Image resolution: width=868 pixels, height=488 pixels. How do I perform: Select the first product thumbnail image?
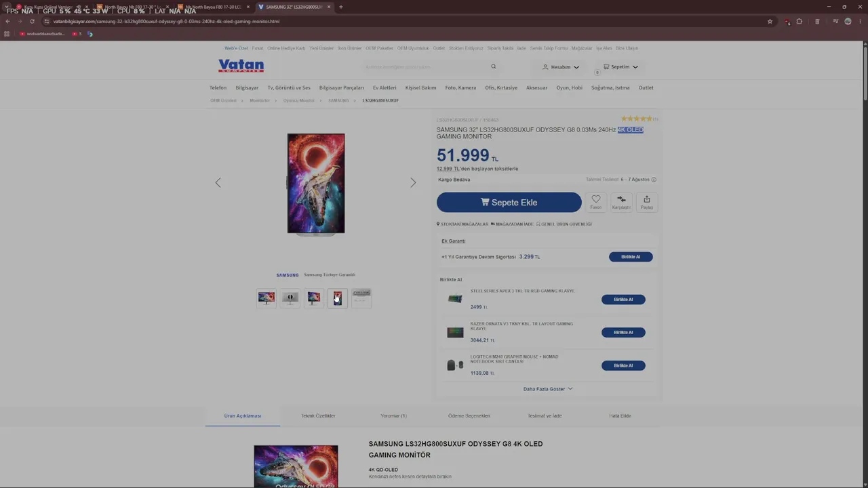pyautogui.click(x=267, y=298)
